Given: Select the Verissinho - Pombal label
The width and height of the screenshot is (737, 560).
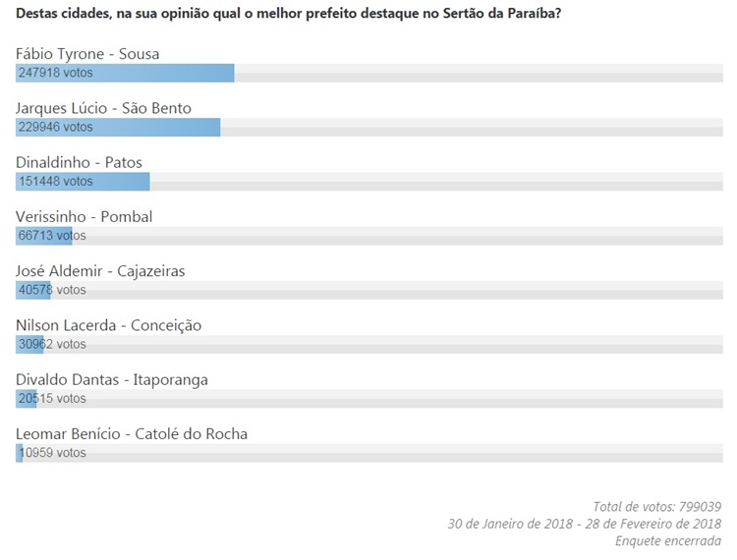Looking at the screenshot, I should click(85, 216).
